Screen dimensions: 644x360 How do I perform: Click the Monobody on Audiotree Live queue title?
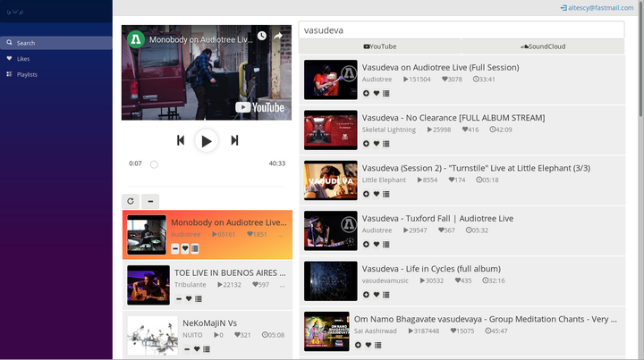click(229, 222)
